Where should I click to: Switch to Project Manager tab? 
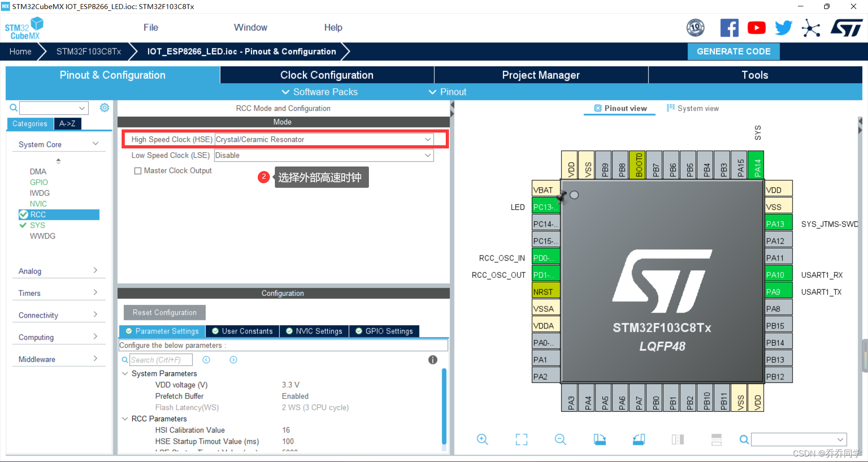[x=541, y=75]
